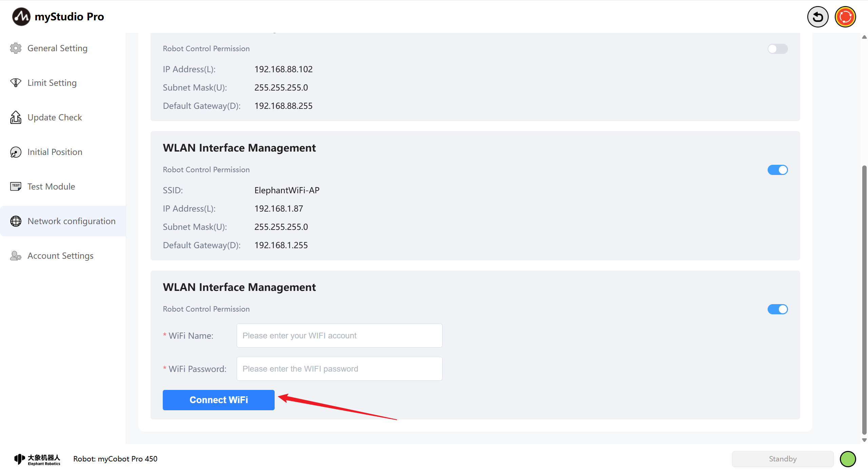The height and width of the screenshot is (474, 868).
Task: Click the green status indicator circle
Action: [848, 459]
